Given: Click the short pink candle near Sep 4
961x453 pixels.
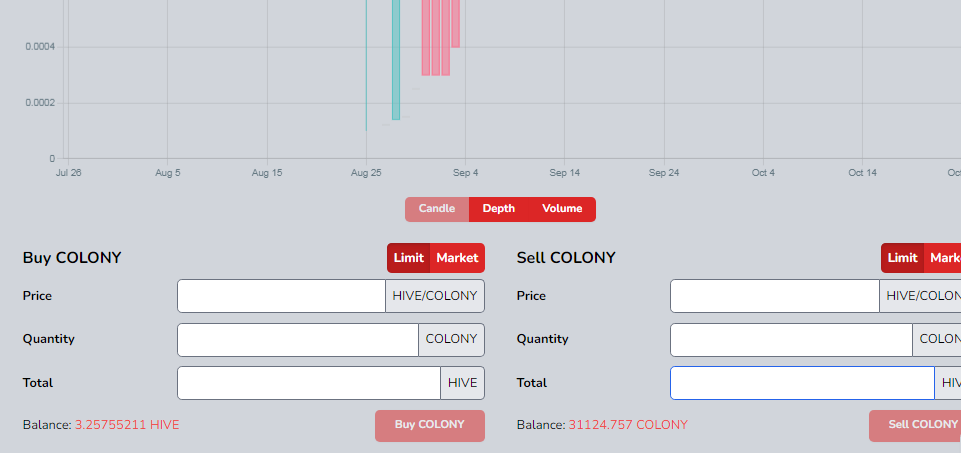Looking at the screenshot, I should point(455,23).
